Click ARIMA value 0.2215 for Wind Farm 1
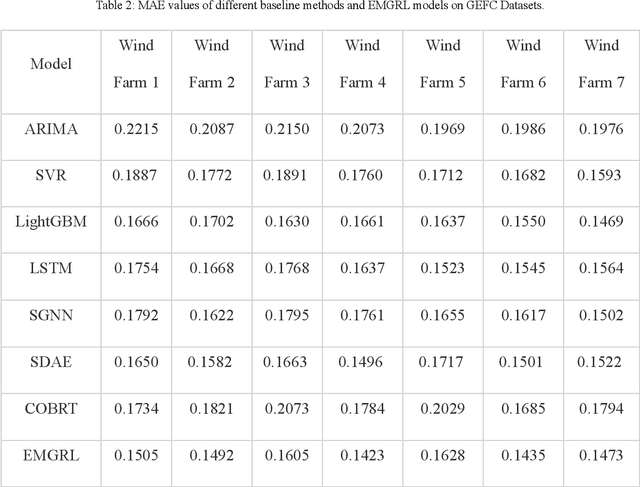Screen dimensions: 640x487 point(136,128)
